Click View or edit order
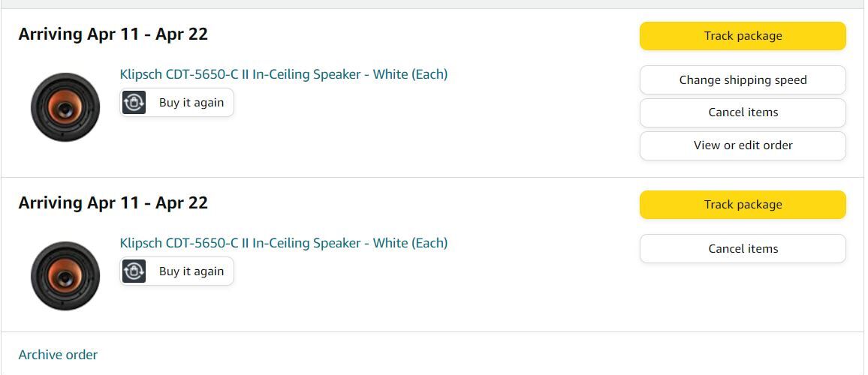868x375 pixels. point(743,145)
